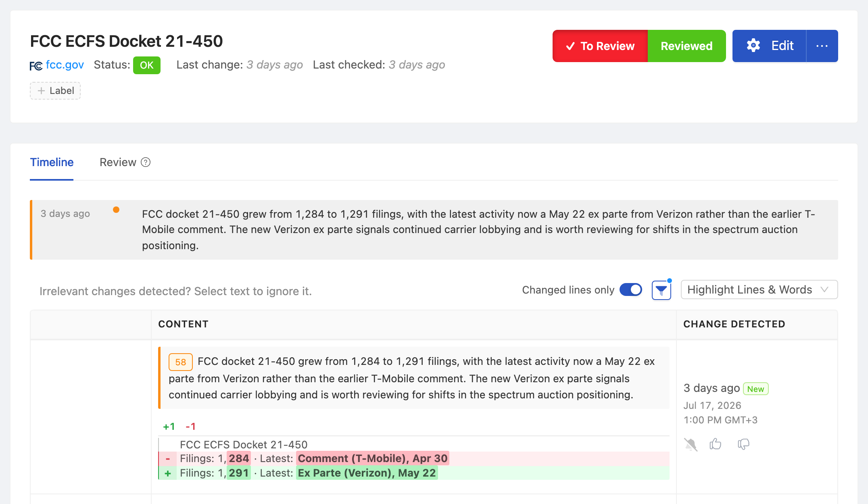Viewport: 868px width, 504px height.
Task: Click the thumbs down icon
Action: [x=743, y=444]
